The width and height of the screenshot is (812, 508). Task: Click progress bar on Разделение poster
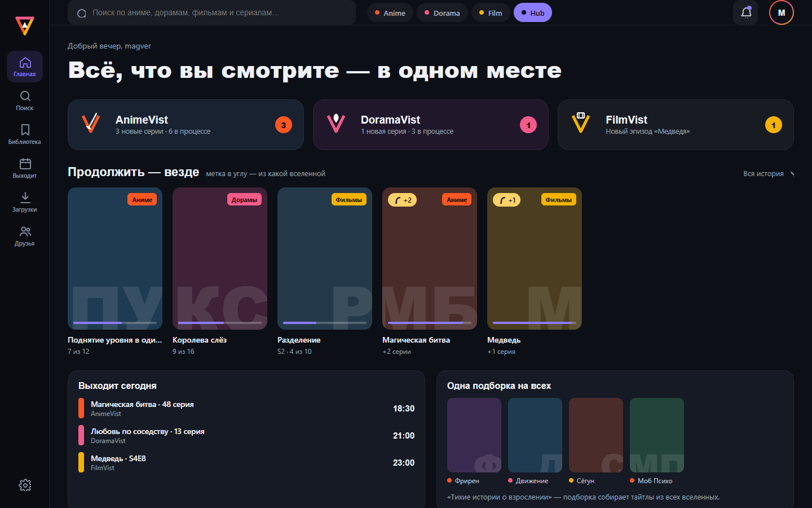325,323
